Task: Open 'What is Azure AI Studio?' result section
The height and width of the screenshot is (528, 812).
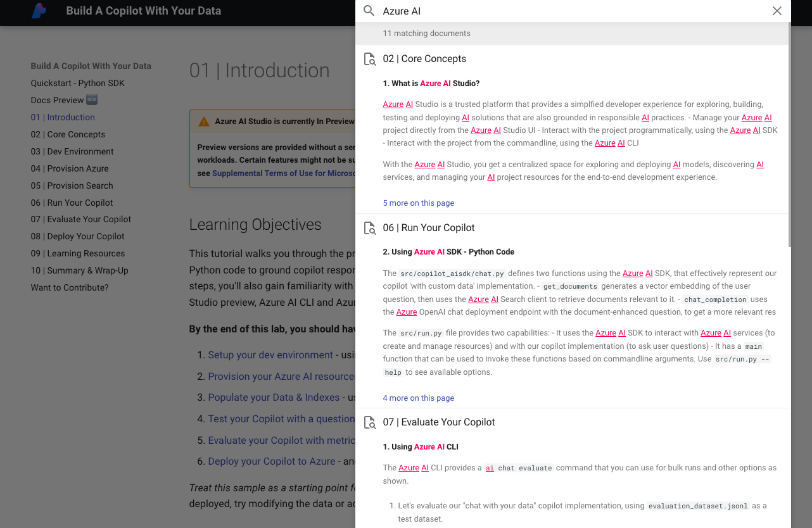Action: (431, 84)
